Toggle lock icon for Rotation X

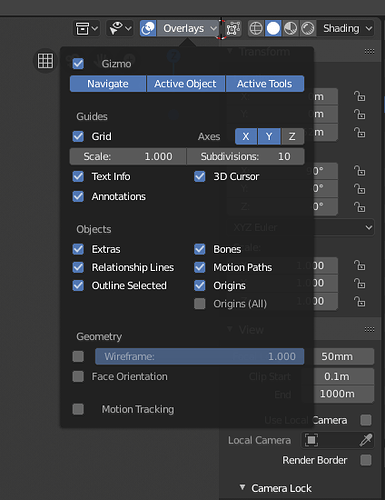pyautogui.click(x=359, y=171)
